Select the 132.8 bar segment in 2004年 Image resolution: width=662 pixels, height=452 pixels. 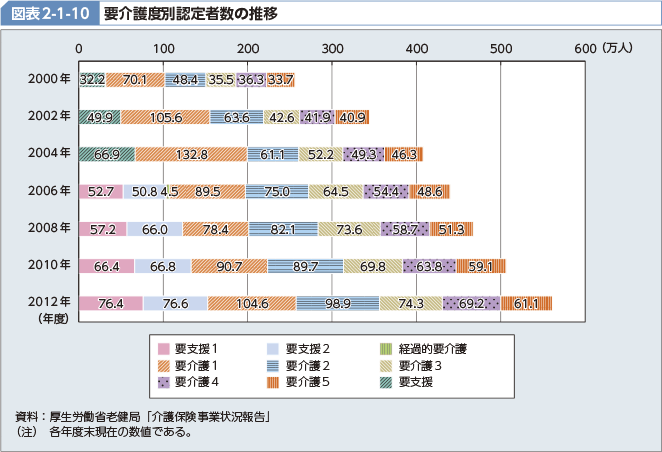(191, 154)
